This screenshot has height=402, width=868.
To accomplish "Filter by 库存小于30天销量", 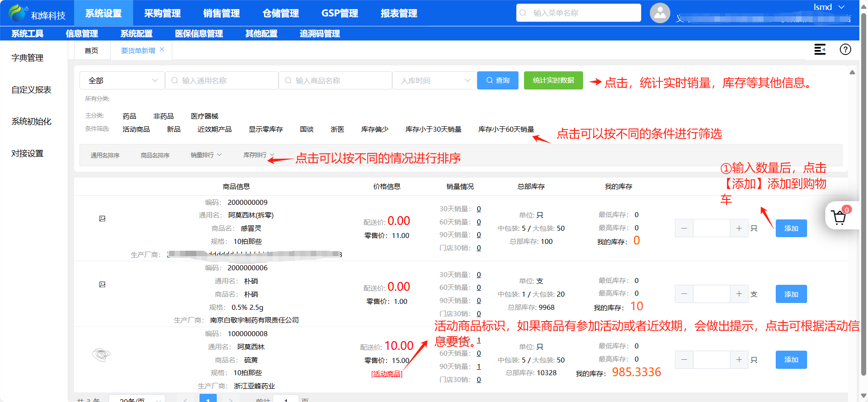I will click(x=433, y=129).
